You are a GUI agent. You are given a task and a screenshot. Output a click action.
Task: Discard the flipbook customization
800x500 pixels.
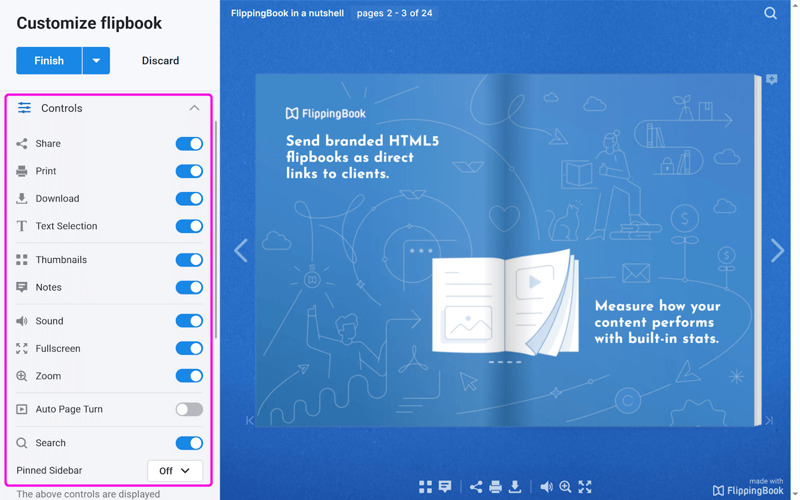(x=160, y=61)
